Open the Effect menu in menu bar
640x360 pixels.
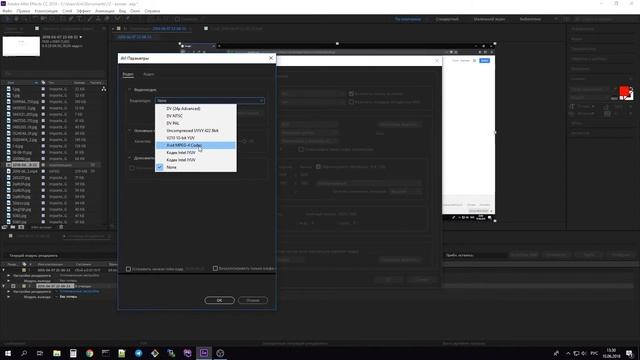coord(84,11)
